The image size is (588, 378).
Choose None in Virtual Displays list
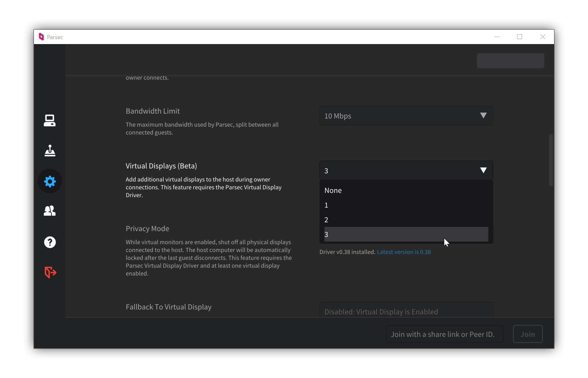point(406,190)
